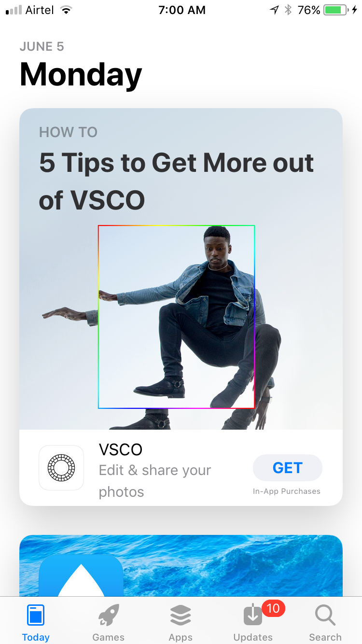
Task: Tap the location arrow status icon
Action: click(x=274, y=10)
